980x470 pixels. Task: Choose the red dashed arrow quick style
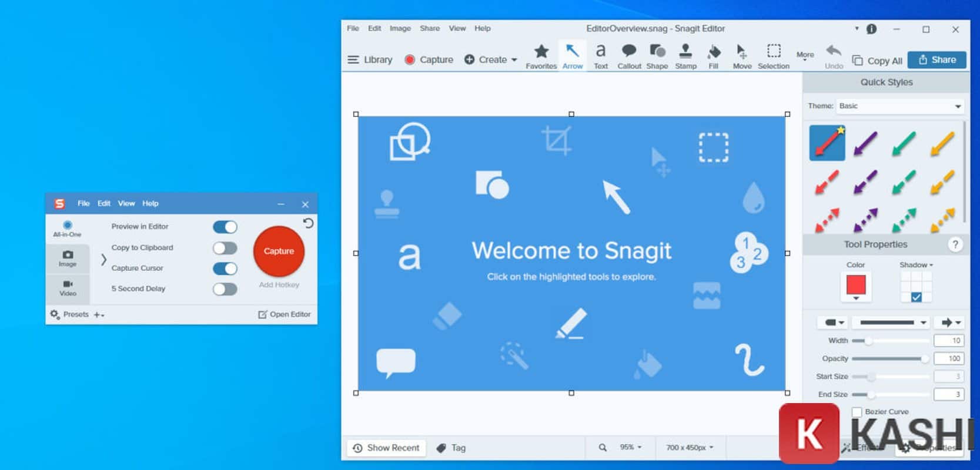click(827, 182)
